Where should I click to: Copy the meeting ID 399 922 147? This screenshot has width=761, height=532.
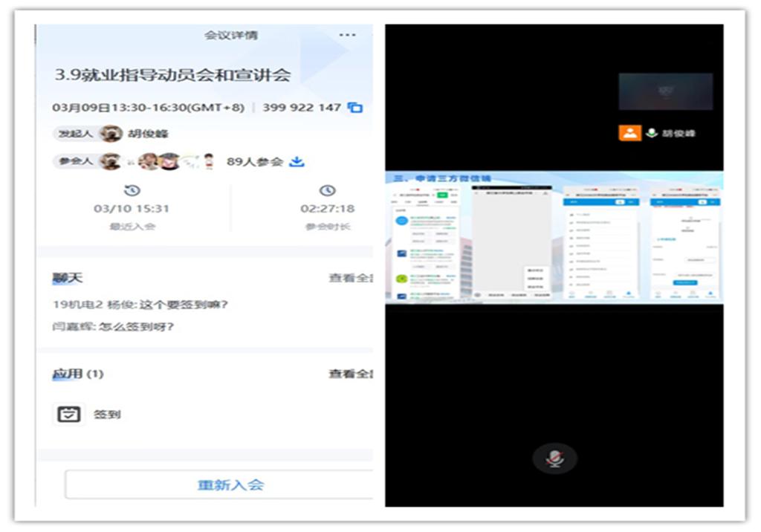355,107
